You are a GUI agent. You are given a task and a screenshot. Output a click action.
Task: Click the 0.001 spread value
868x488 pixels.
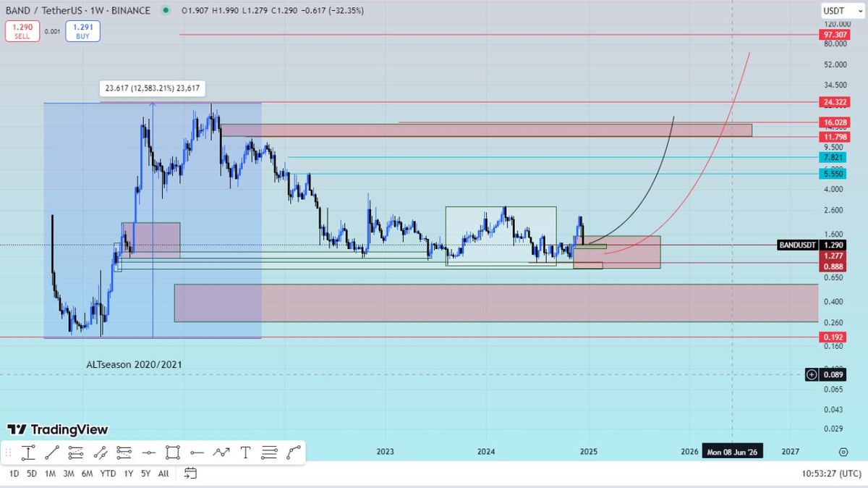(52, 32)
